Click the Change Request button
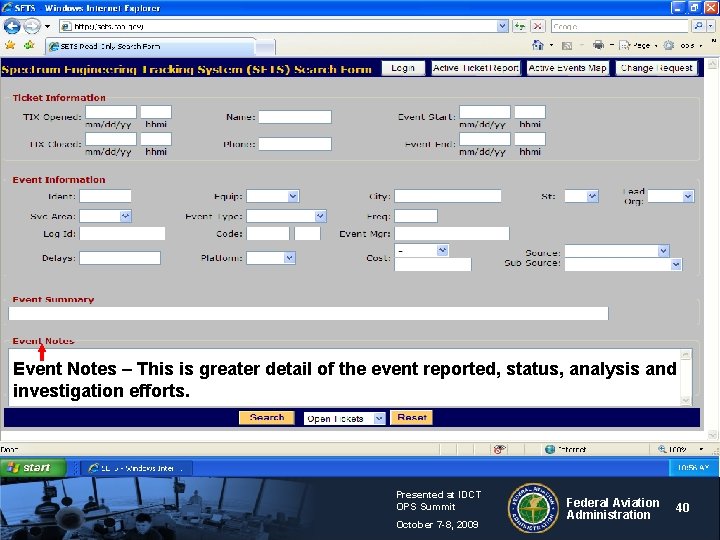 coord(656,68)
